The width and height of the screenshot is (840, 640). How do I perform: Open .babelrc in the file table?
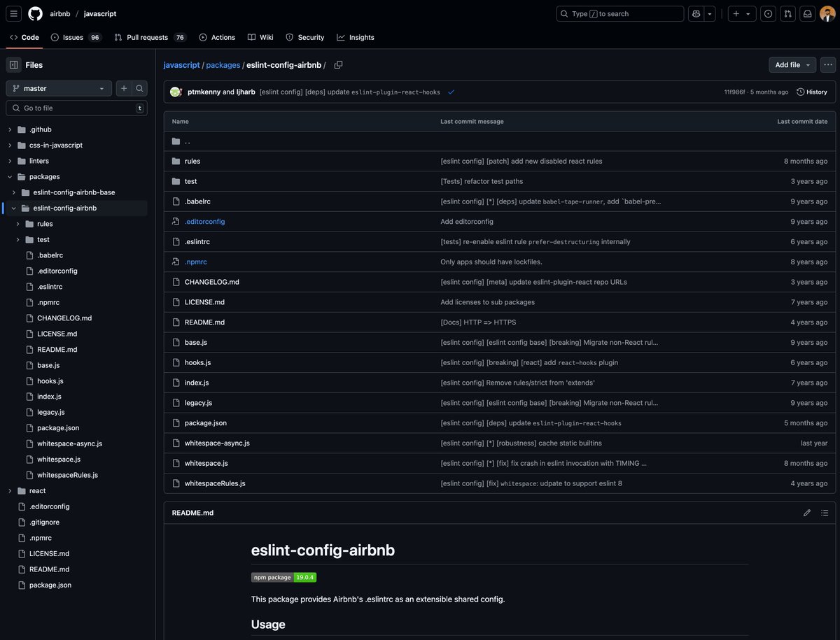(197, 201)
